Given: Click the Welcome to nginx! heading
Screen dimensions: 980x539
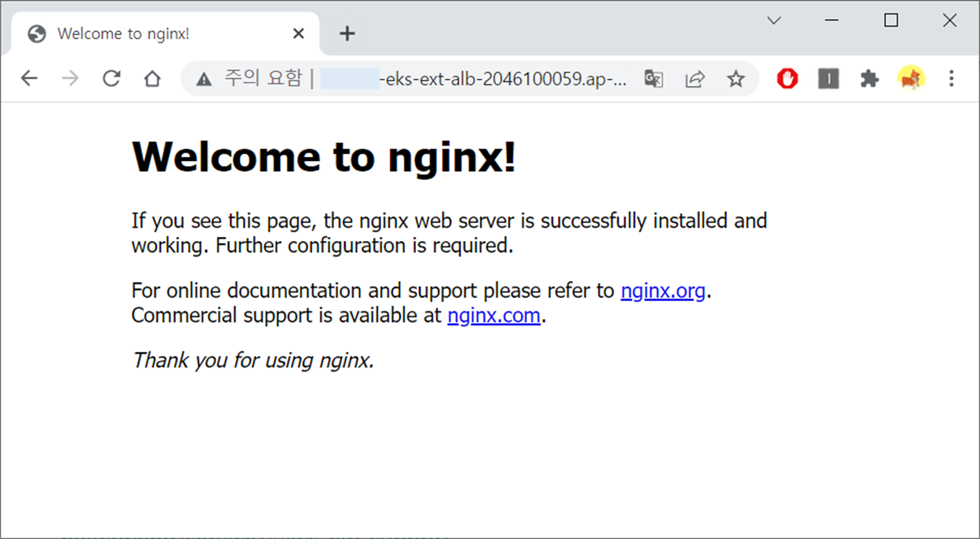Looking at the screenshot, I should (x=324, y=158).
